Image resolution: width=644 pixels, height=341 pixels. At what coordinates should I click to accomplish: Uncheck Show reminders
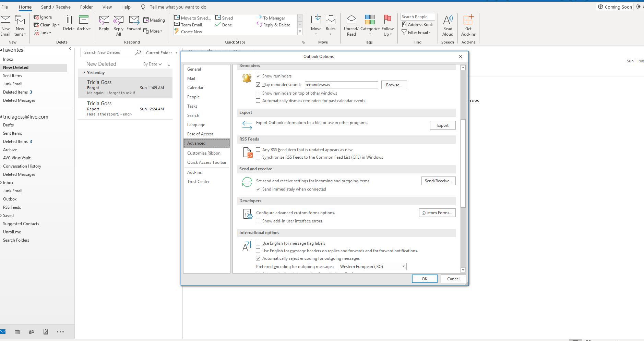258,76
